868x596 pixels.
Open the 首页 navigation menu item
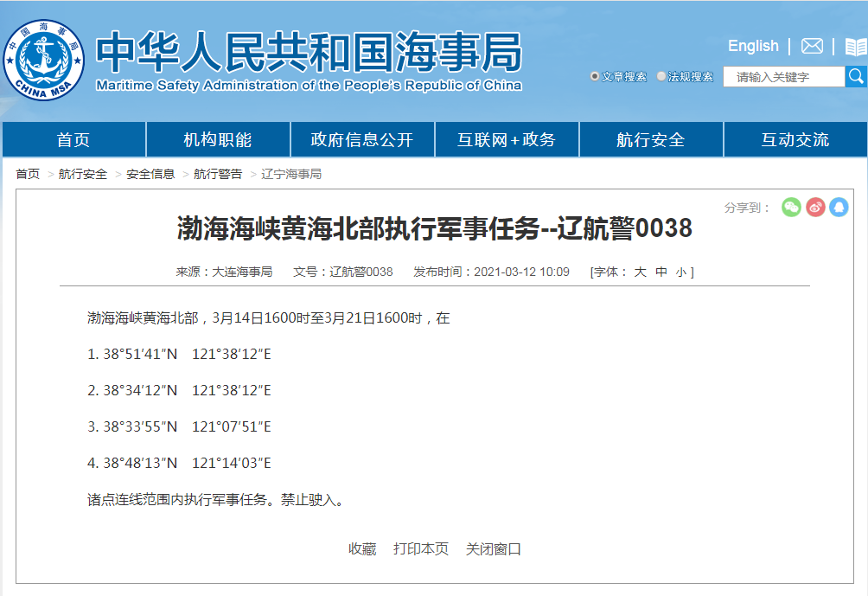pos(73,139)
